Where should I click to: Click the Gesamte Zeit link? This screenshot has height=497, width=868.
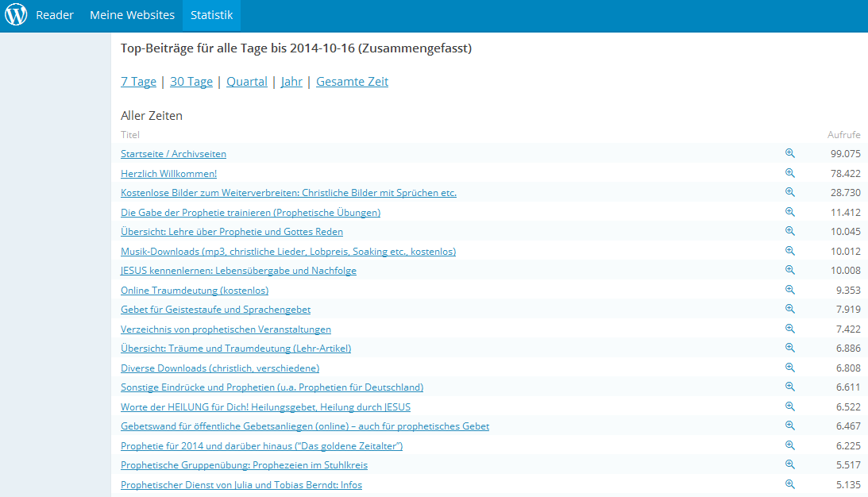click(x=352, y=82)
